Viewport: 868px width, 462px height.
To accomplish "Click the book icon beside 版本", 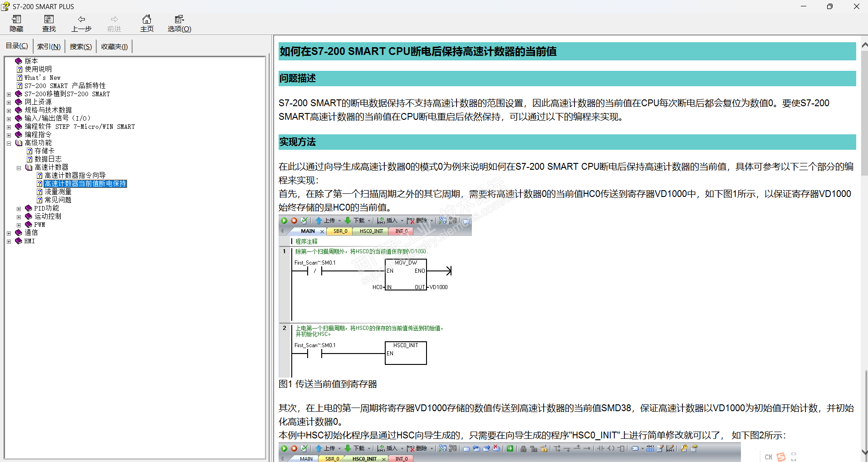I will tap(19, 61).
